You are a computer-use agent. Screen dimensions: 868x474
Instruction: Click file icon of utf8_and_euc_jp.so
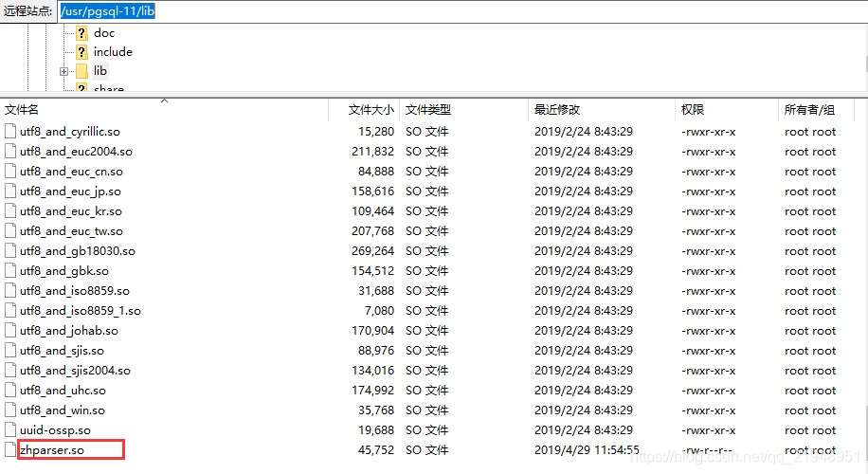pos(10,191)
